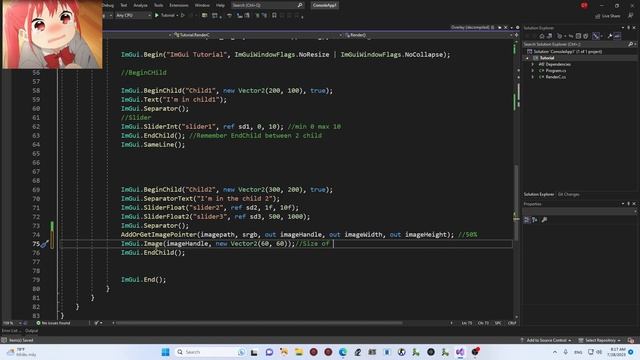
Task: Expand the Program.cs node
Action: click(x=532, y=71)
